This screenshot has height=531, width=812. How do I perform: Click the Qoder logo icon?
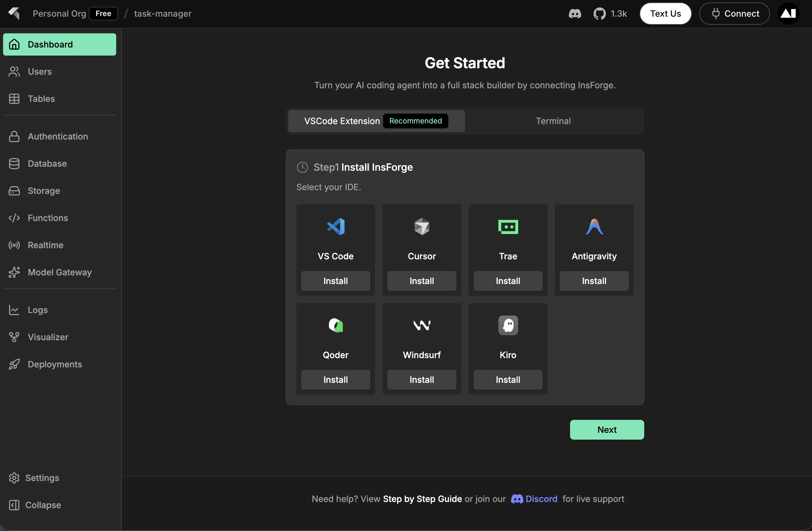pos(336,325)
